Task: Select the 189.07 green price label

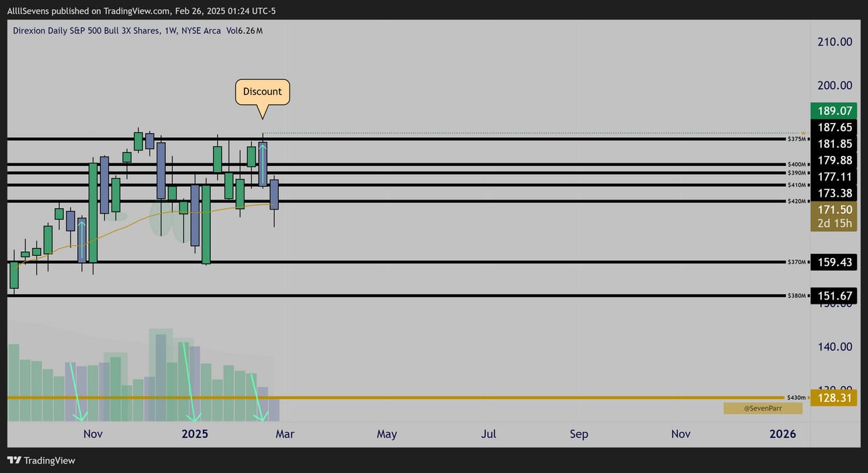Action: 834,111
